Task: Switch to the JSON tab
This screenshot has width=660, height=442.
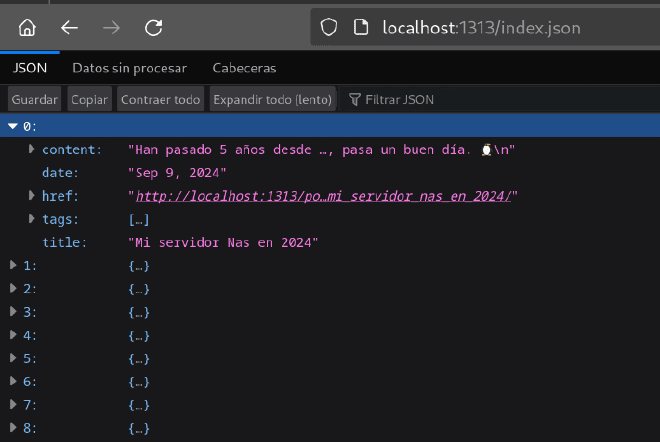Action: [x=30, y=68]
